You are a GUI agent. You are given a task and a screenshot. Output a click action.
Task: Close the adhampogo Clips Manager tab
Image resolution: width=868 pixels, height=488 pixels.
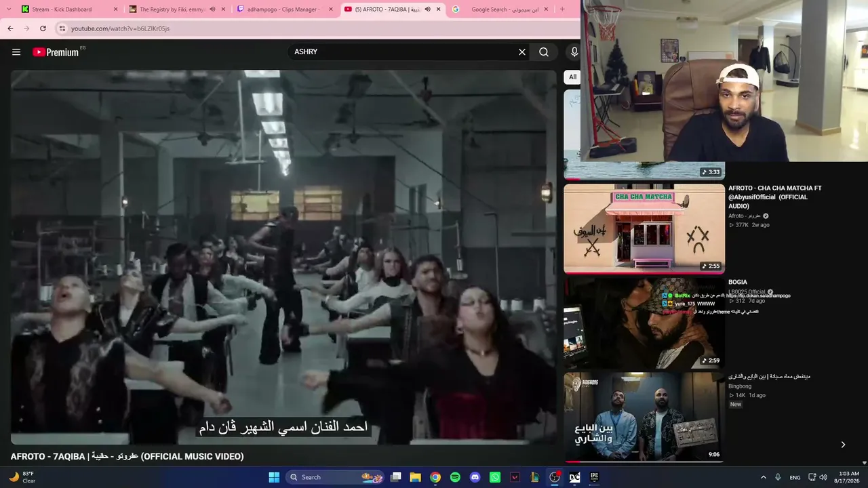331,9
